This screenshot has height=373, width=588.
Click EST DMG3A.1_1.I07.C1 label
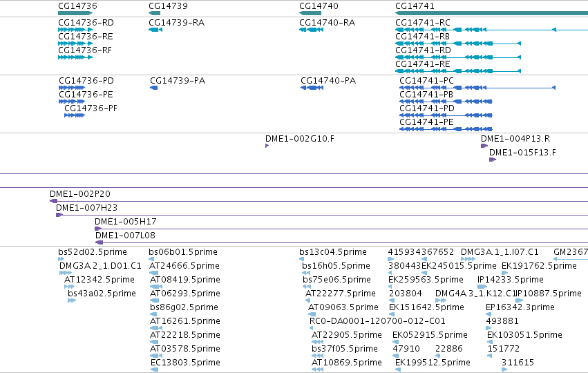click(500, 252)
